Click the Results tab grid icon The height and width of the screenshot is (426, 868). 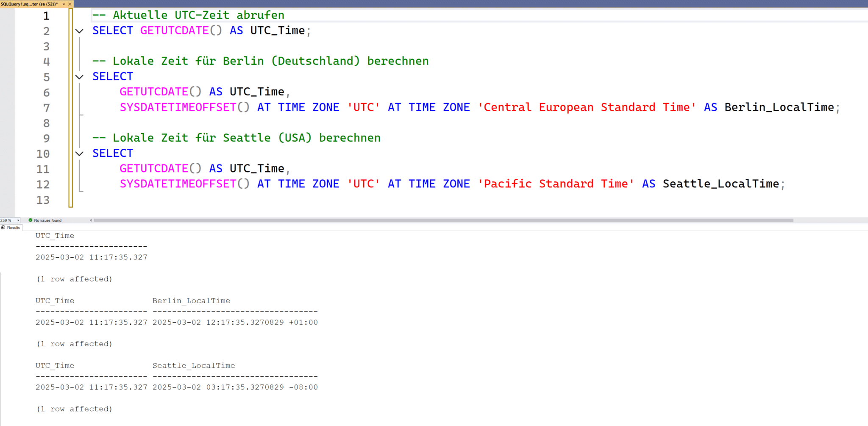coord(3,228)
